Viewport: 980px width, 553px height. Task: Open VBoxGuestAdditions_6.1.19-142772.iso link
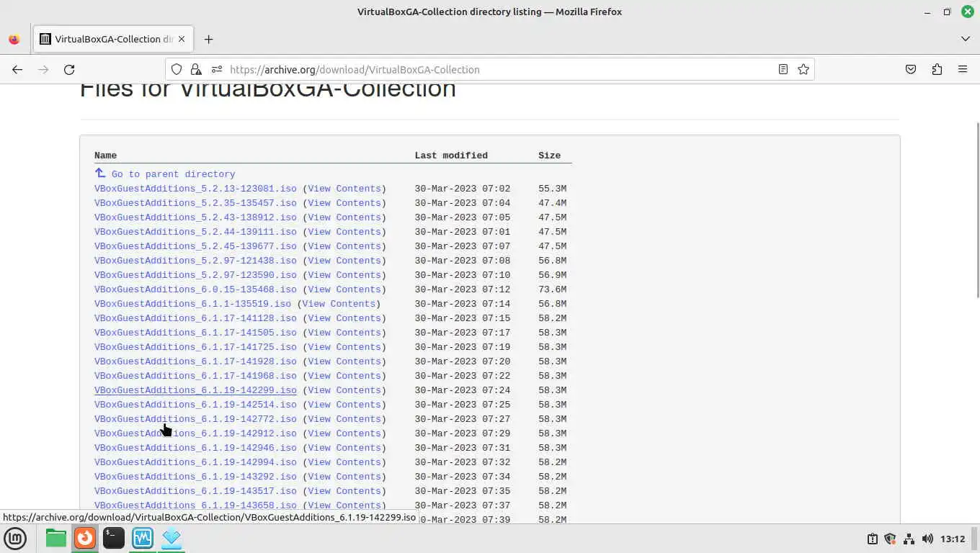pos(195,419)
